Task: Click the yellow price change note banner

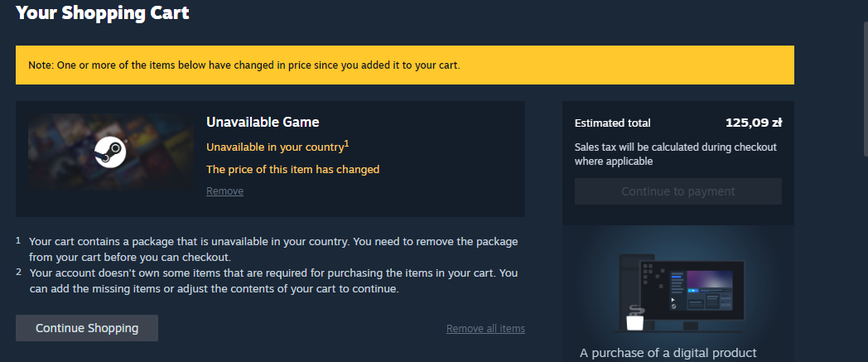Action: [404, 65]
